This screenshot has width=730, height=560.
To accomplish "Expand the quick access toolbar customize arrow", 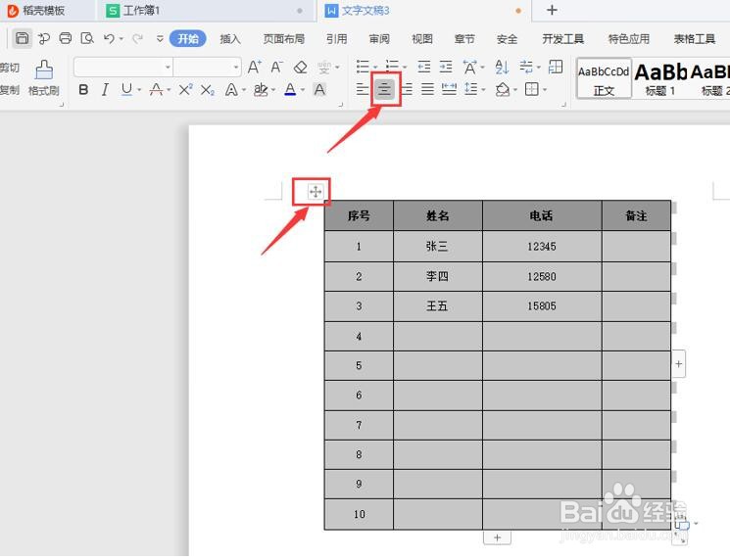I will [160, 38].
